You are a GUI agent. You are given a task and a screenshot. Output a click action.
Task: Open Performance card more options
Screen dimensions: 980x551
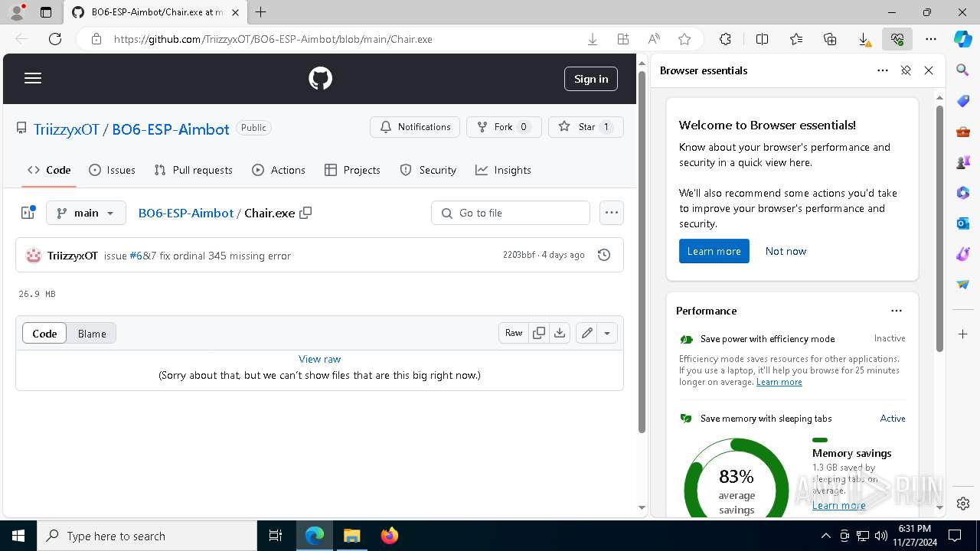pyautogui.click(x=897, y=311)
